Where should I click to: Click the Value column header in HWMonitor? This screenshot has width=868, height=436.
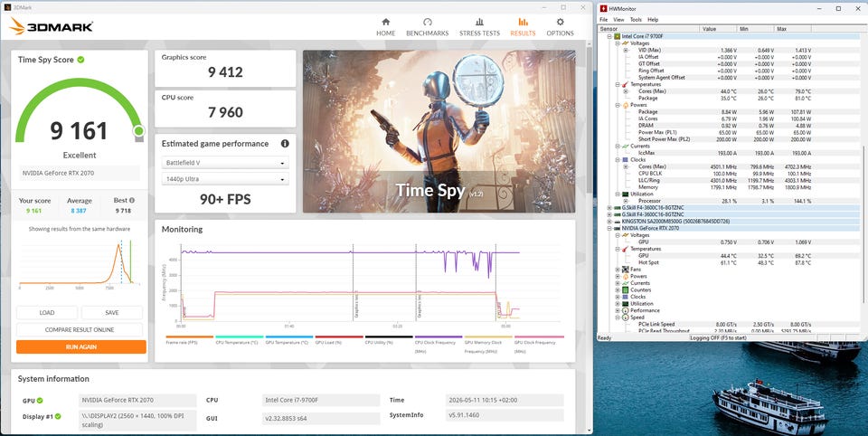point(719,28)
